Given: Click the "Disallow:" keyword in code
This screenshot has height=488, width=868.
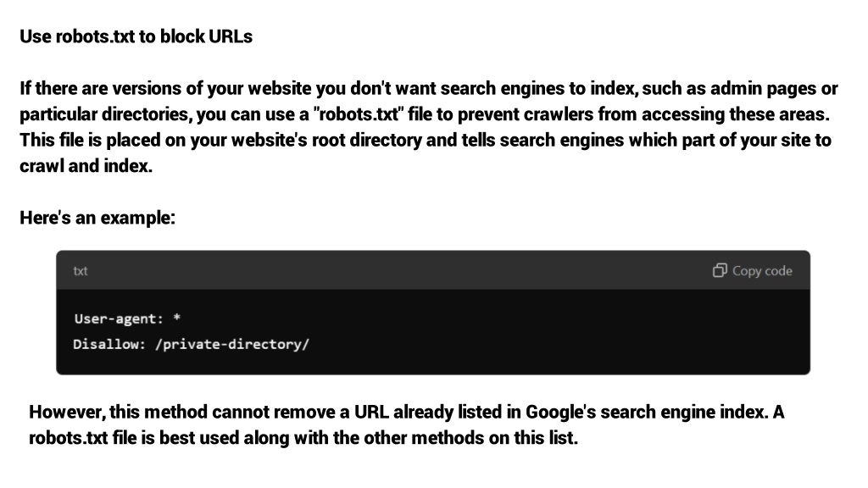Looking at the screenshot, I should [x=109, y=344].
